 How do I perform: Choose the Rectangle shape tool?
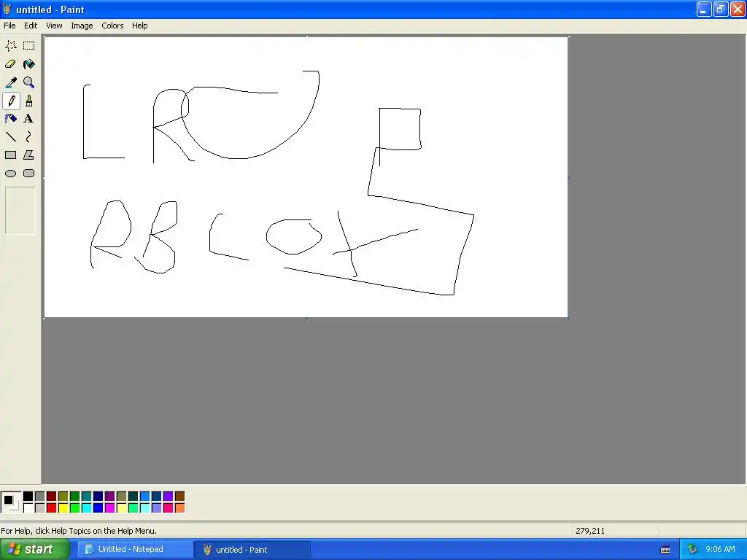(11, 155)
